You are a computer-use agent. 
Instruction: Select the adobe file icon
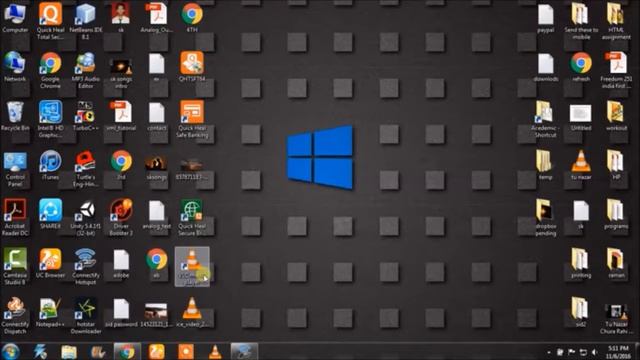121,264
